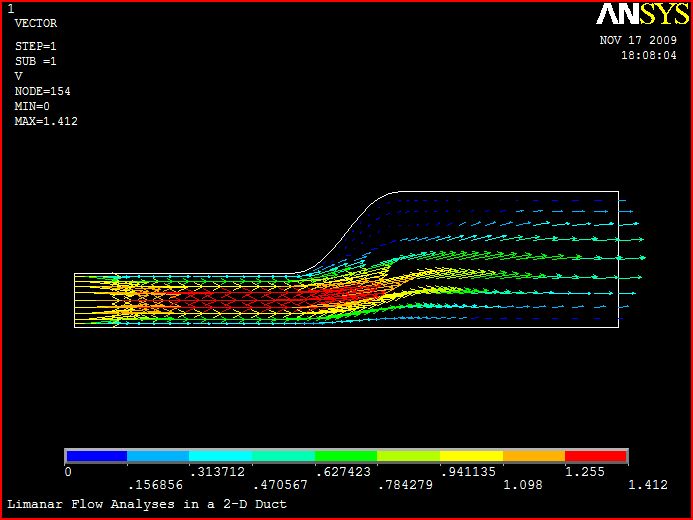Click the .627423 legend value label

[x=341, y=472]
